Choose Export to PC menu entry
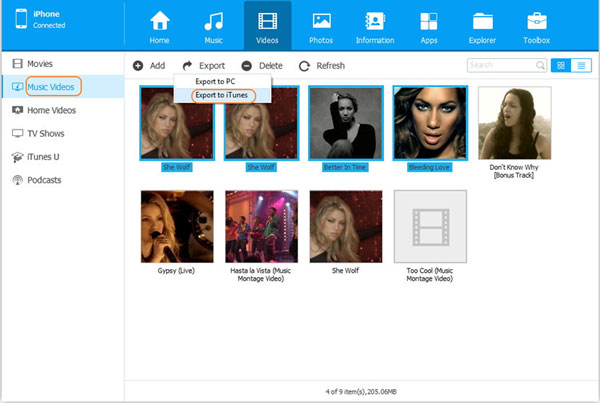The image size is (600, 403). [222, 82]
